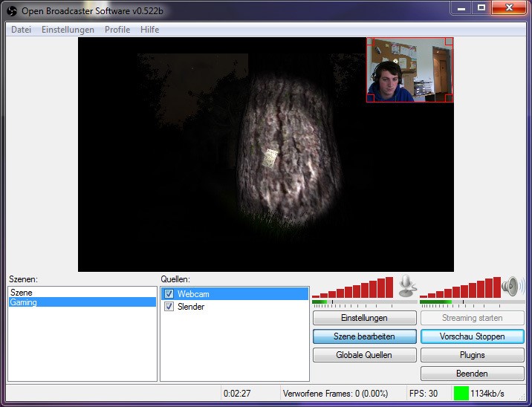Mute desktop audio via speaker icon

pos(513,287)
